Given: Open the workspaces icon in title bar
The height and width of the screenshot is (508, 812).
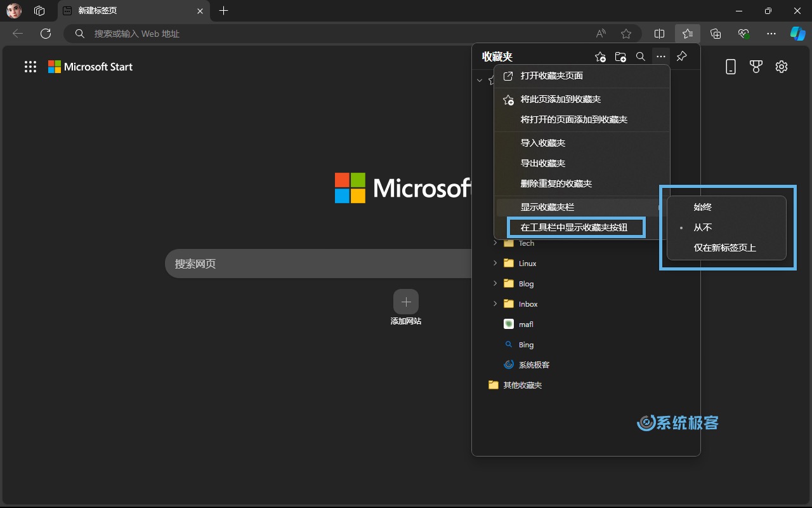Looking at the screenshot, I should (39, 11).
